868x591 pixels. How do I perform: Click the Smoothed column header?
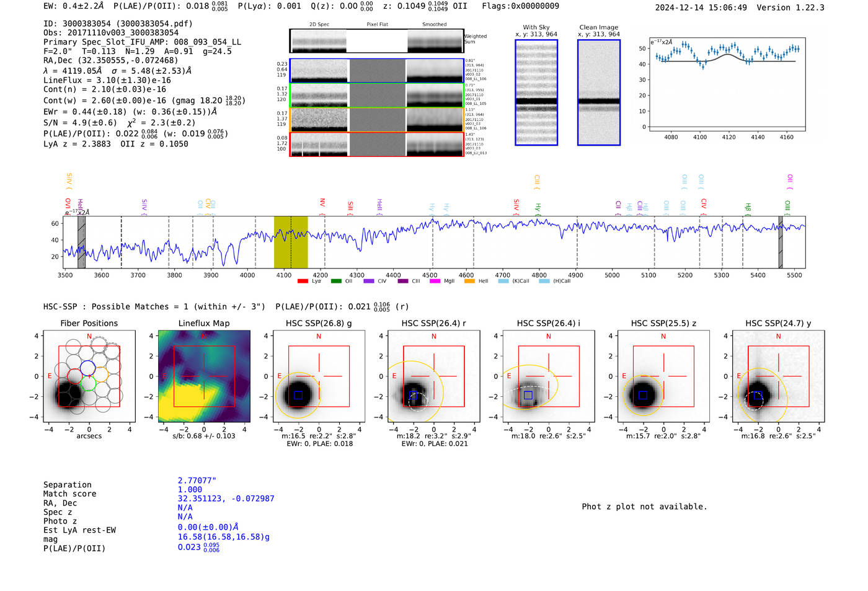coord(435,25)
